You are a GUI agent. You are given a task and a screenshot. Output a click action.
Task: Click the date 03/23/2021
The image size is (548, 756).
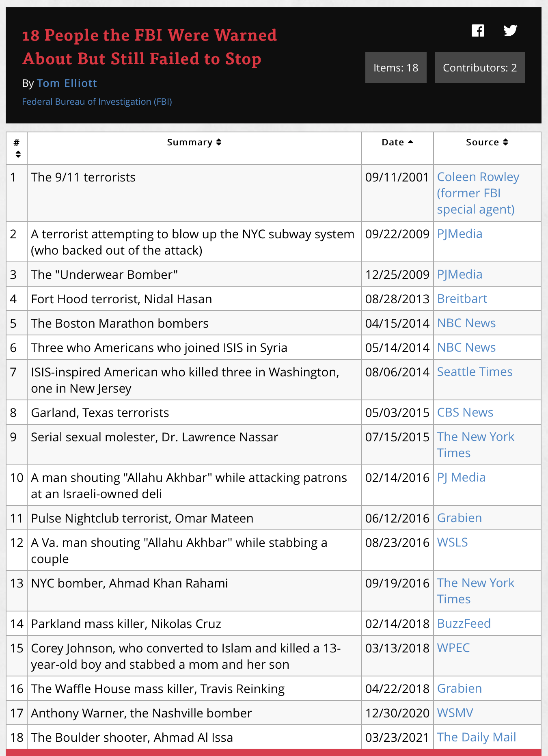397,738
